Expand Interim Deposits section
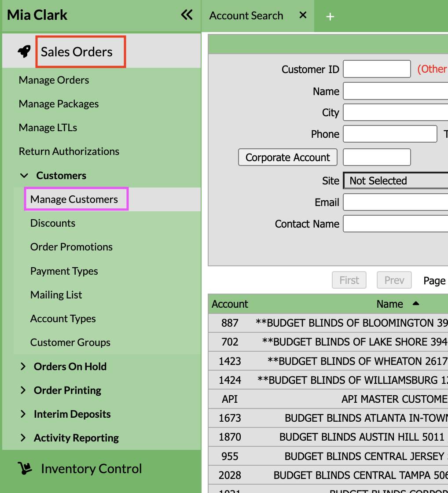The image size is (448, 493). [x=23, y=414]
